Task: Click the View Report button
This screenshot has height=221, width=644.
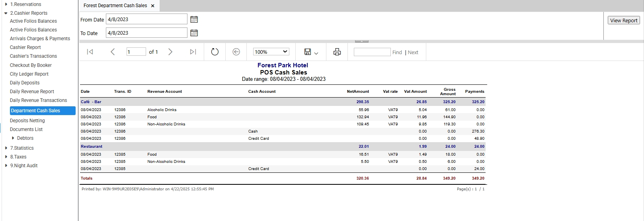Action: 624,20
